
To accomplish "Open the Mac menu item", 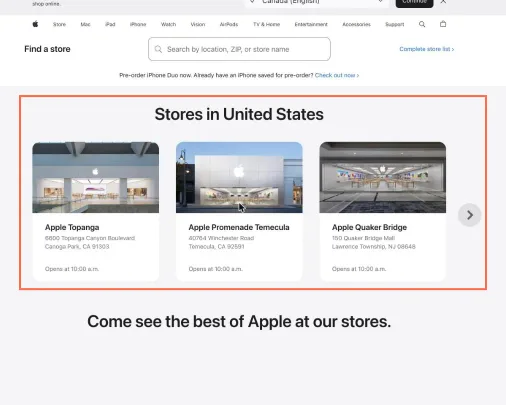I will [85, 24].
